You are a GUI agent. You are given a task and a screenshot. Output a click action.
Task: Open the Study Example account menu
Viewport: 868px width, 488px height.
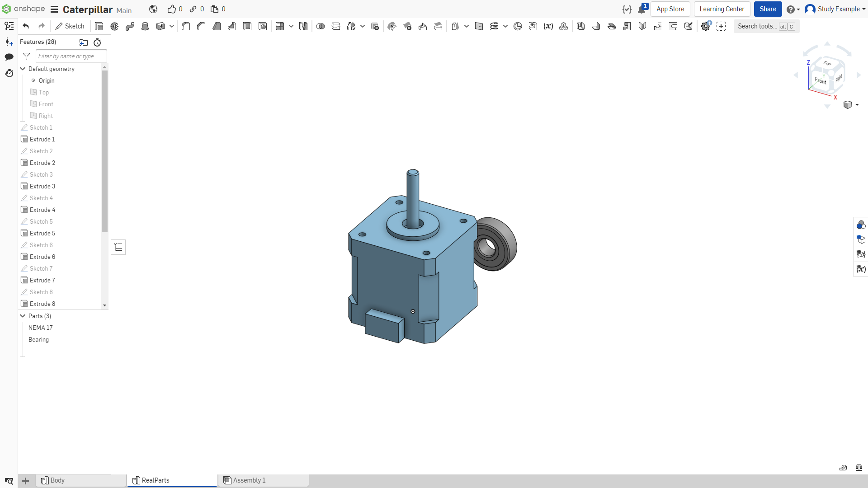[835, 9]
